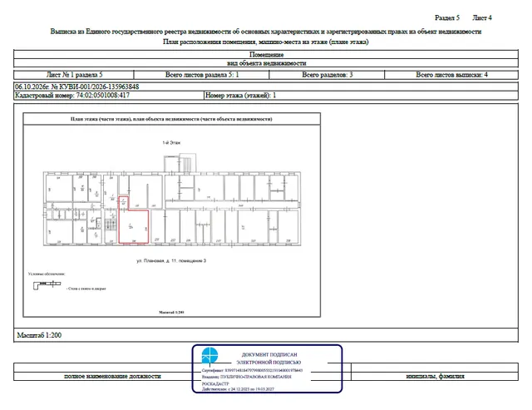532x410 pixels.
Task: Click the 'Номер этажа (этажей): 1' cell
Action: tap(361, 96)
